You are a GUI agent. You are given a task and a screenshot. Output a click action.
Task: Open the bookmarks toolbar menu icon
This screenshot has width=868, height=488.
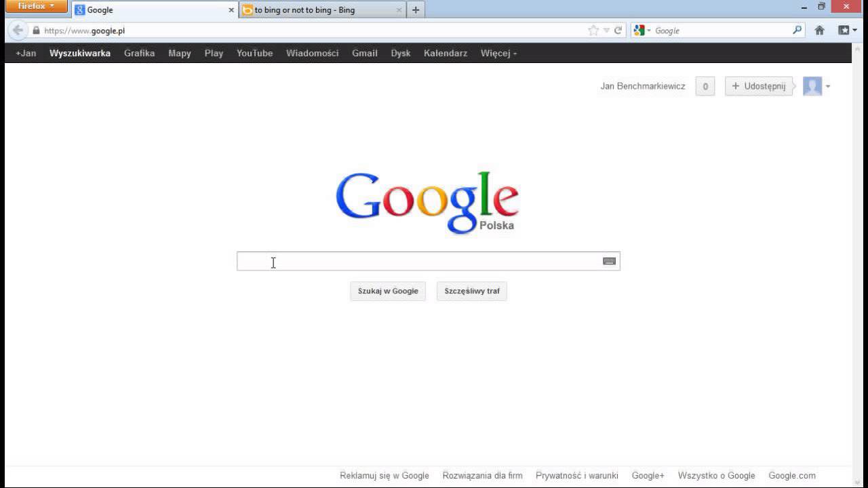pos(847,30)
